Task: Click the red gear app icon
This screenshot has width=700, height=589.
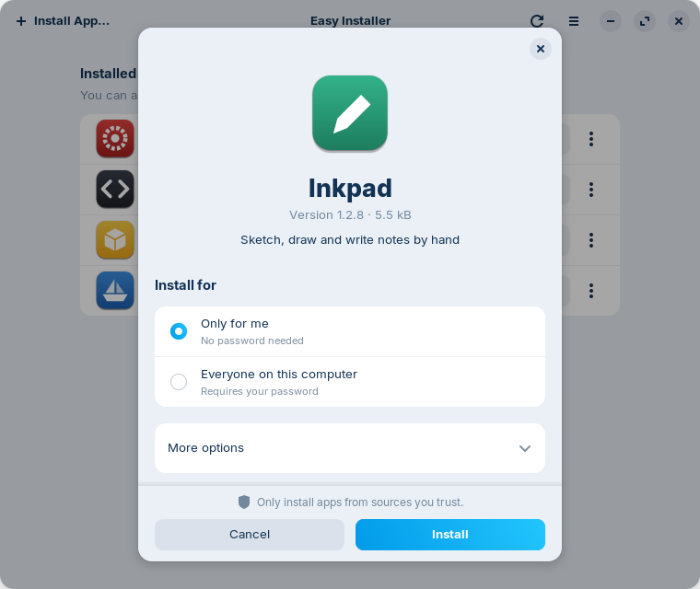Action: tap(115, 138)
